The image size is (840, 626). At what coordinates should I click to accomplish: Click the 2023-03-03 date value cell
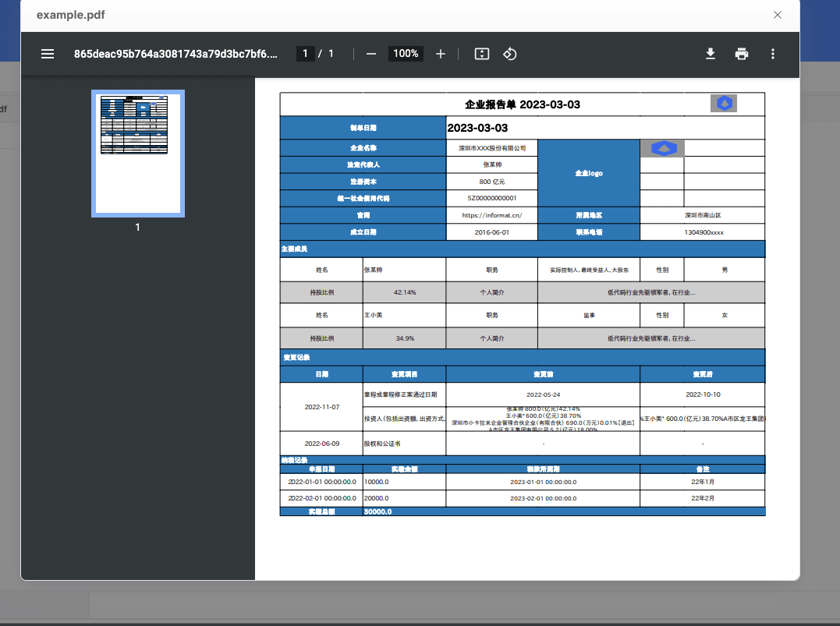click(x=477, y=127)
